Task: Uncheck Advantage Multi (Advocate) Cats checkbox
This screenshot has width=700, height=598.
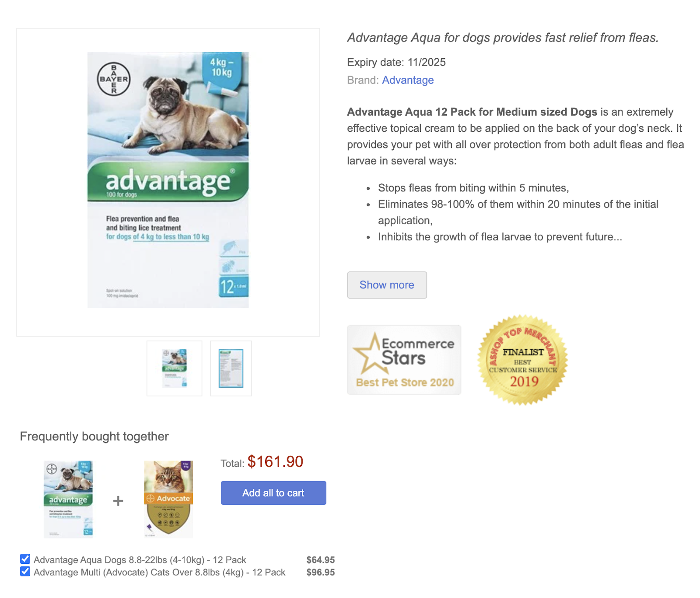Action: tap(25, 571)
